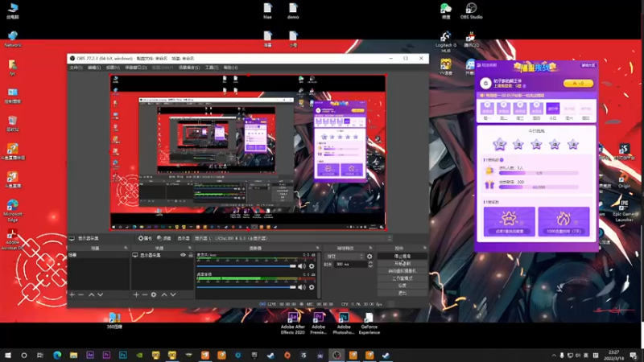Open the Adobe After Effects 2020 desktop icon

point(293,323)
